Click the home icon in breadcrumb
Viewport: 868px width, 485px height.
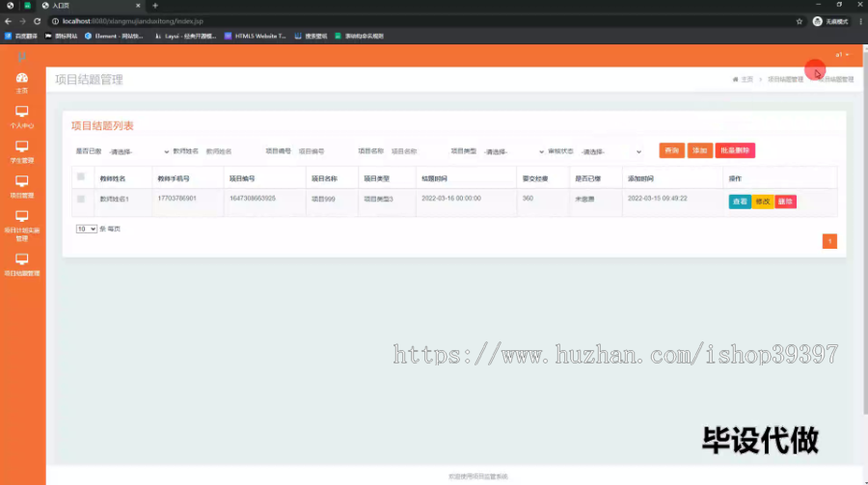(x=735, y=79)
